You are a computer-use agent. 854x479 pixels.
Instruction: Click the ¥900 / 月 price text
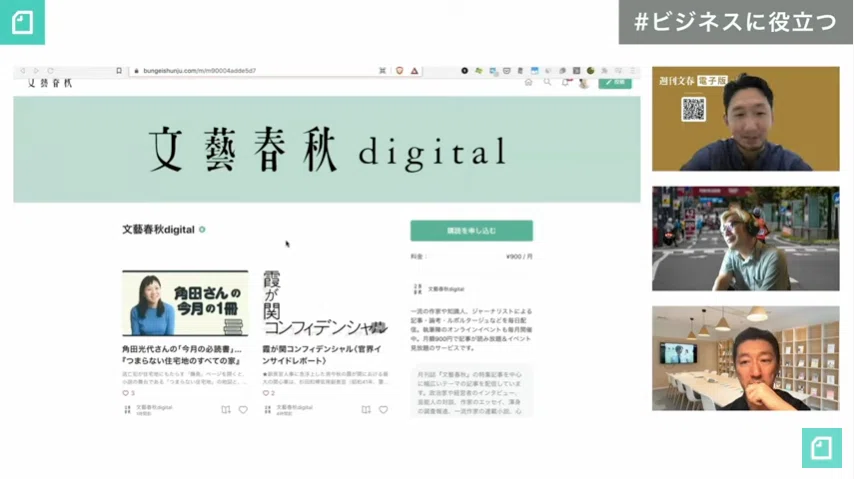(x=519, y=257)
